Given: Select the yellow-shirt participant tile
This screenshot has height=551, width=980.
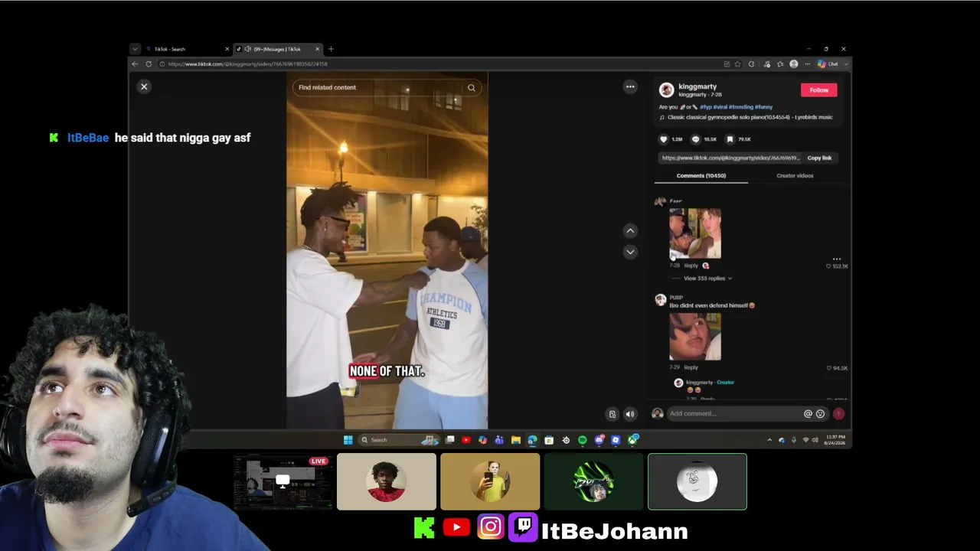Looking at the screenshot, I should click(x=490, y=482).
